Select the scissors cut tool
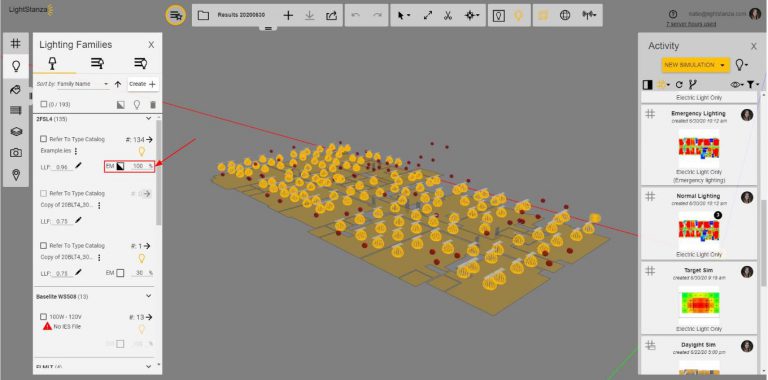The height and width of the screenshot is (380, 768). pyautogui.click(x=448, y=15)
